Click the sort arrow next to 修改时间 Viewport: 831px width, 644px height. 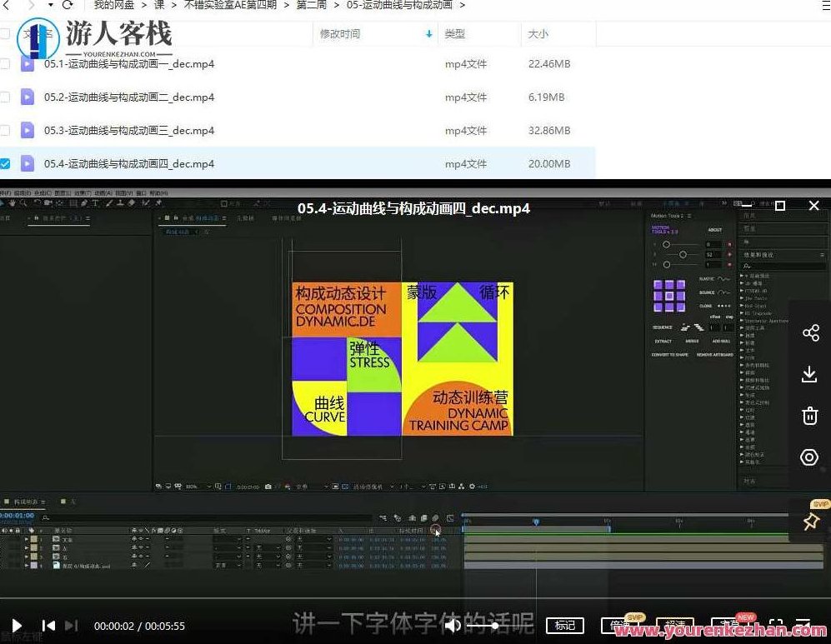click(429, 34)
